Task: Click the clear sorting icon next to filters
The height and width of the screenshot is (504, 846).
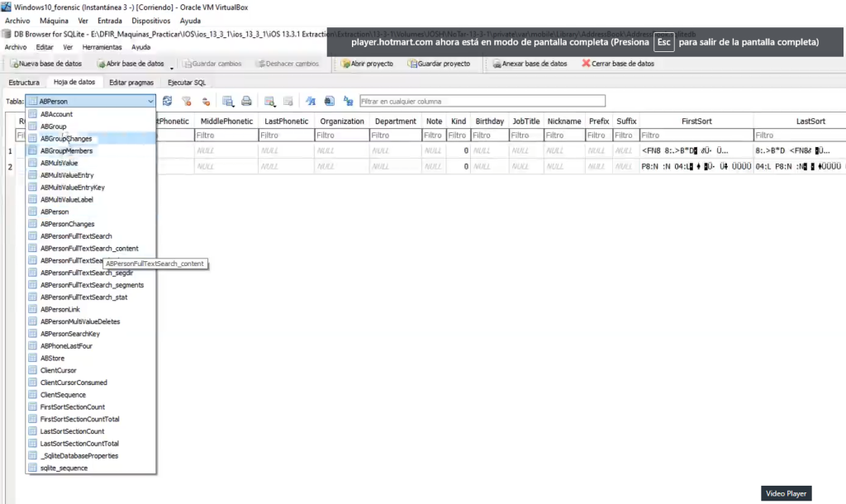Action: tap(206, 101)
